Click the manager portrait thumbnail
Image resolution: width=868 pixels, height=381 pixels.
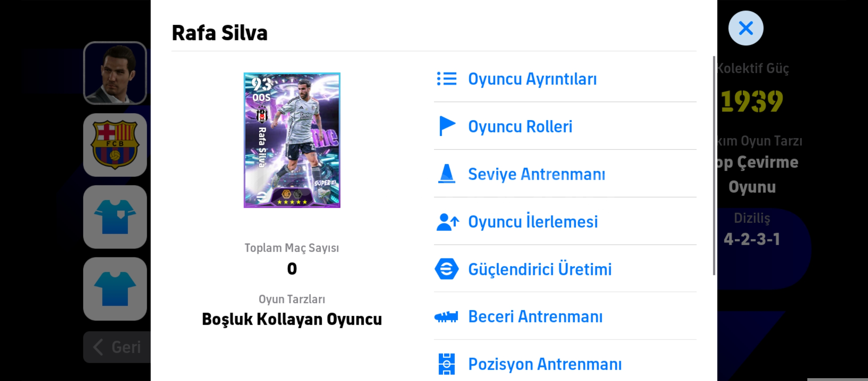pyautogui.click(x=115, y=73)
